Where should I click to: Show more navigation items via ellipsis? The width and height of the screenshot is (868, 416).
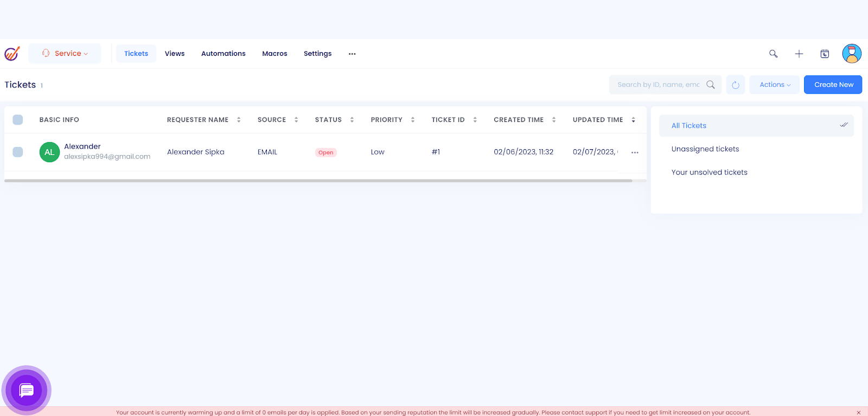coord(352,54)
